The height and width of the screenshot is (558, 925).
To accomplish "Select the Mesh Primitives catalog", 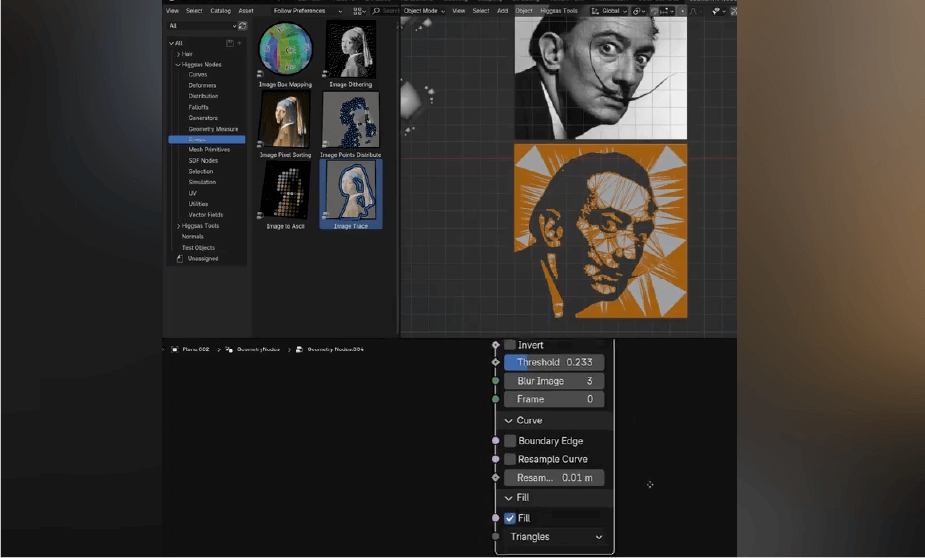I will (x=209, y=150).
